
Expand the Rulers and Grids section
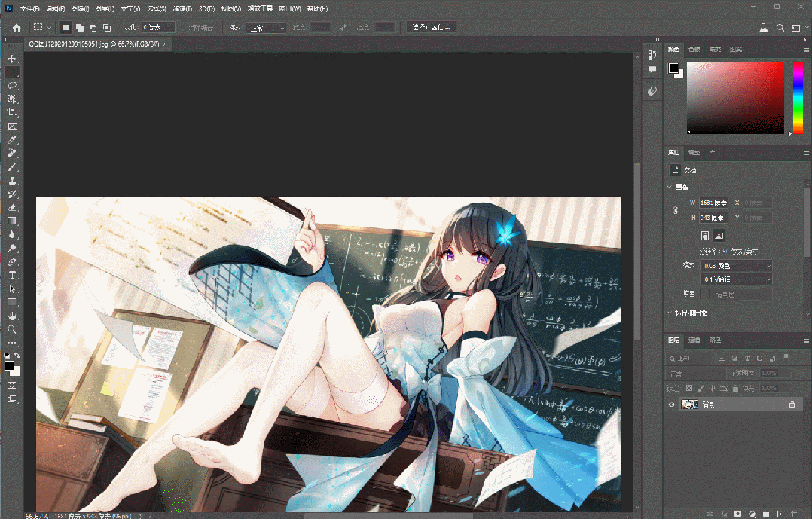pyautogui.click(x=670, y=313)
